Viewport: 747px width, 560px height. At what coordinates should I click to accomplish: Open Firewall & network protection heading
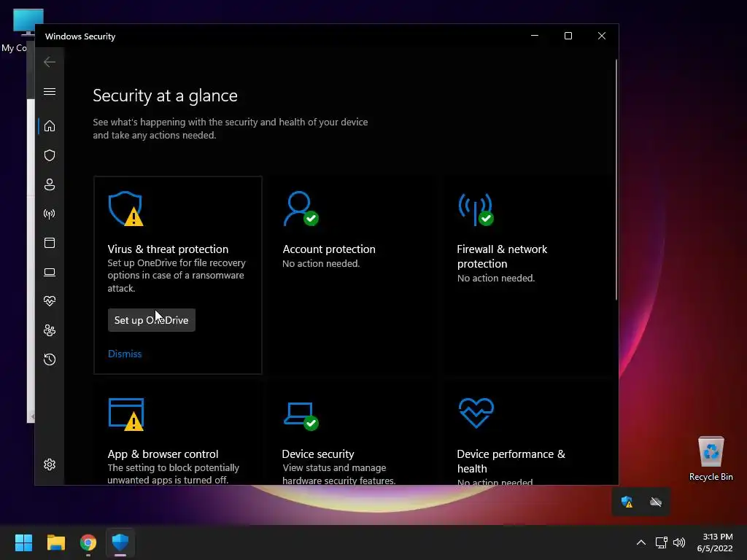tap(502, 256)
